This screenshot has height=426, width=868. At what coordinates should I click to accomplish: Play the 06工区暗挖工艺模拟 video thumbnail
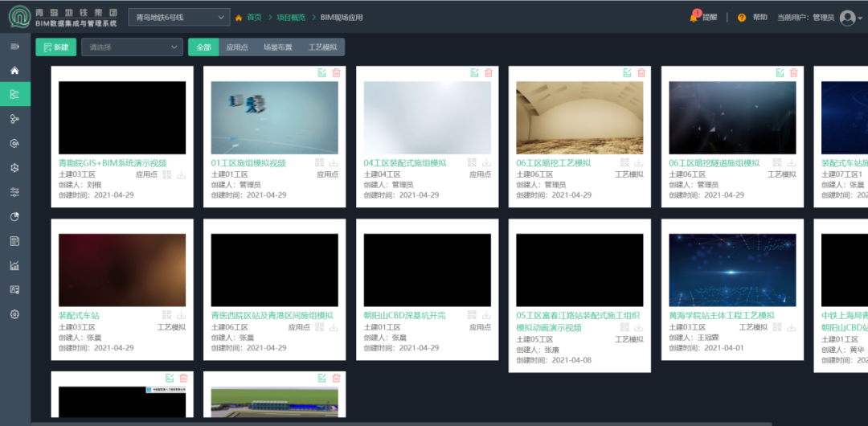579,117
